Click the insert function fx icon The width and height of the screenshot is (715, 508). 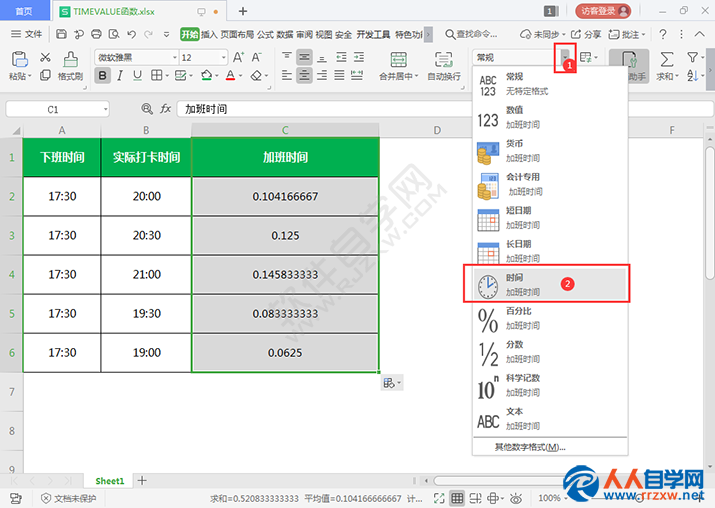tap(165, 109)
